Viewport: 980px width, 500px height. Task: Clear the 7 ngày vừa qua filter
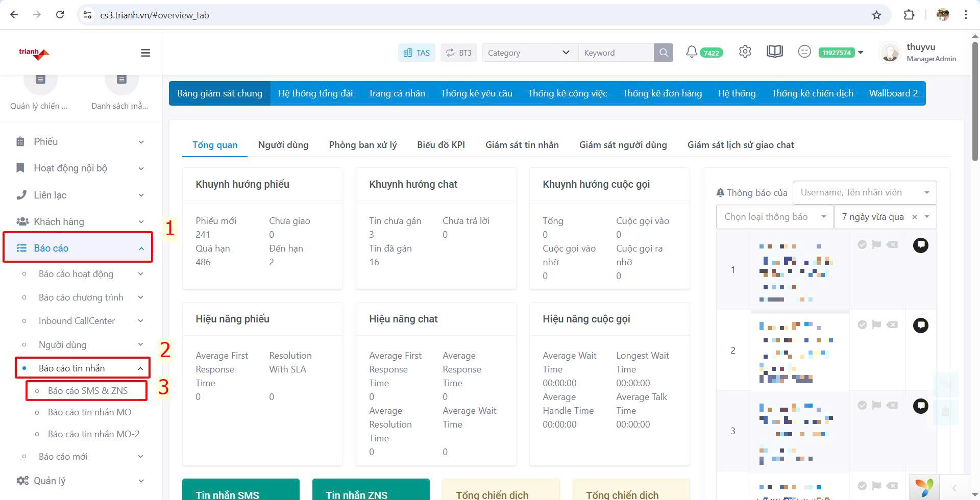pyautogui.click(x=915, y=217)
